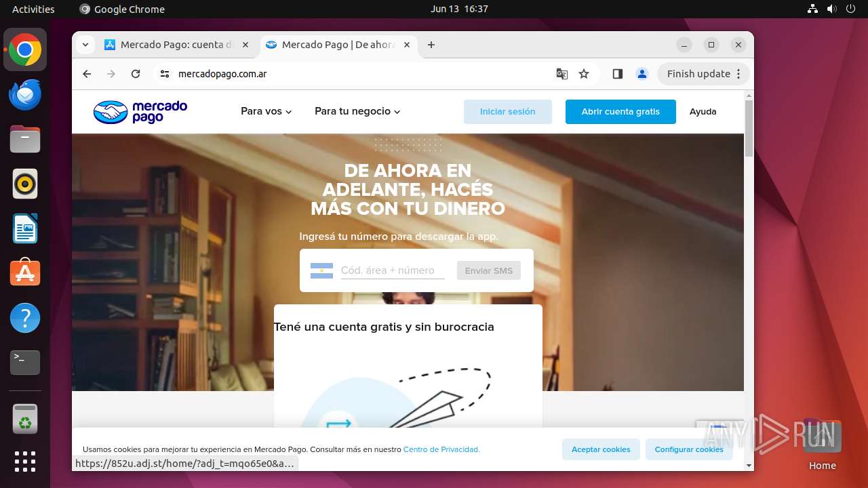868x488 pixels.
Task: Open the 'Ayuda' link
Action: coord(703,112)
